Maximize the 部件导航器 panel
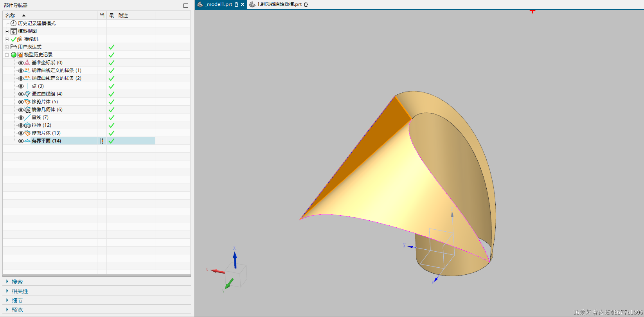The width and height of the screenshot is (644, 317). click(186, 5)
